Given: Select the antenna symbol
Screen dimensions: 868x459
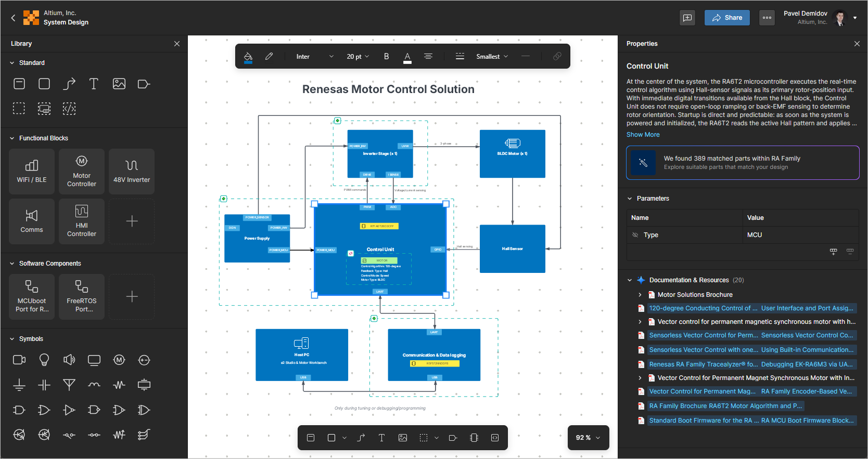Looking at the screenshot, I should pos(69,385).
